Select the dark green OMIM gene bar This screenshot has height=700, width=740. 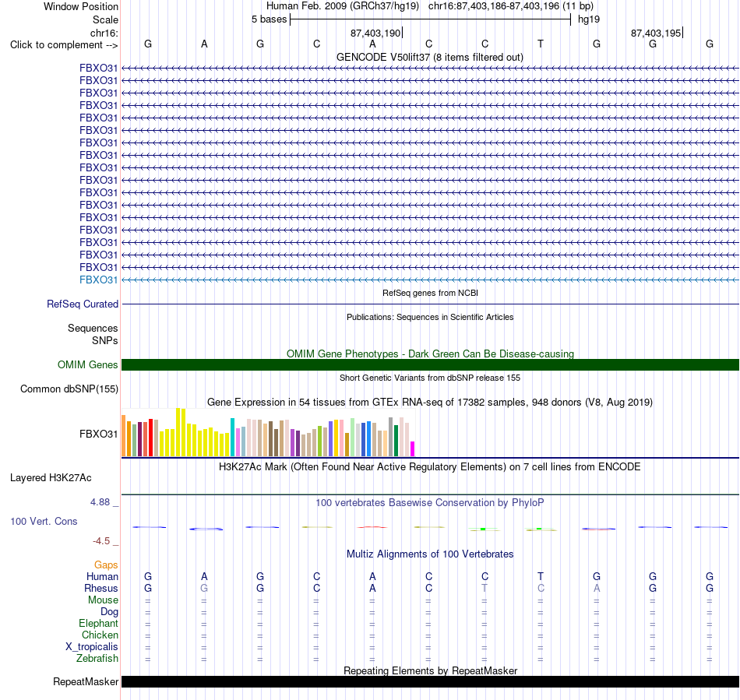click(x=430, y=364)
